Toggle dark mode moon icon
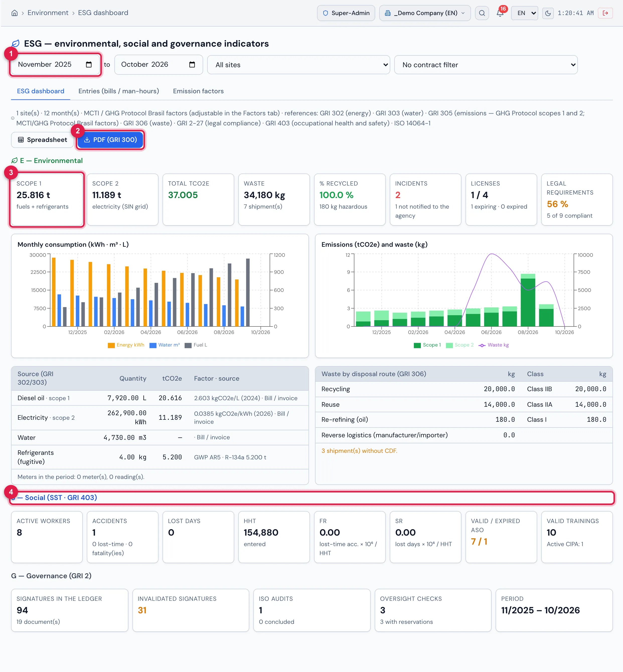This screenshot has height=672, width=623. [548, 13]
